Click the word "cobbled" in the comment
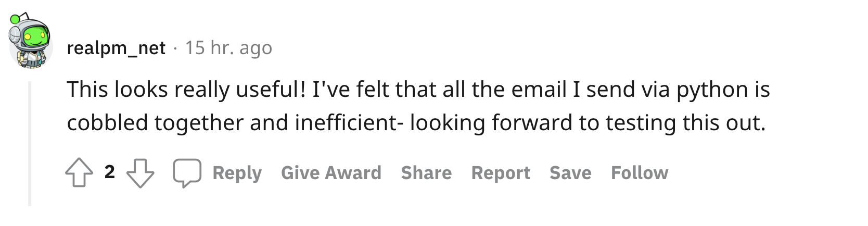The image size is (868, 226). pyautogui.click(x=108, y=123)
